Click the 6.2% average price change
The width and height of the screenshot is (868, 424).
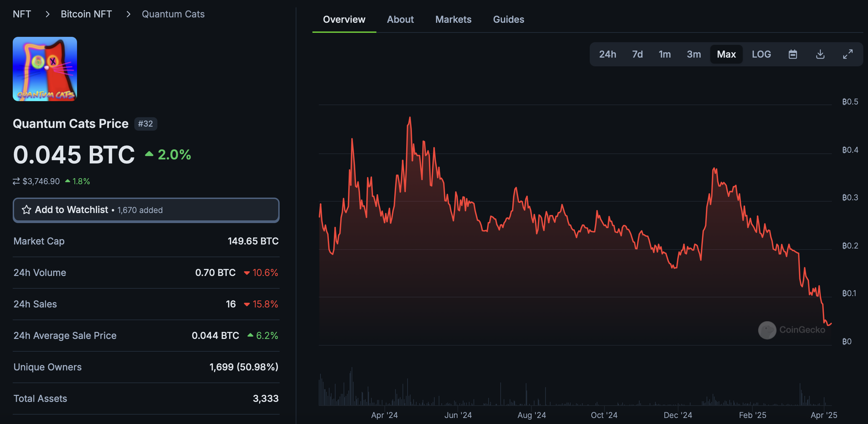click(263, 335)
